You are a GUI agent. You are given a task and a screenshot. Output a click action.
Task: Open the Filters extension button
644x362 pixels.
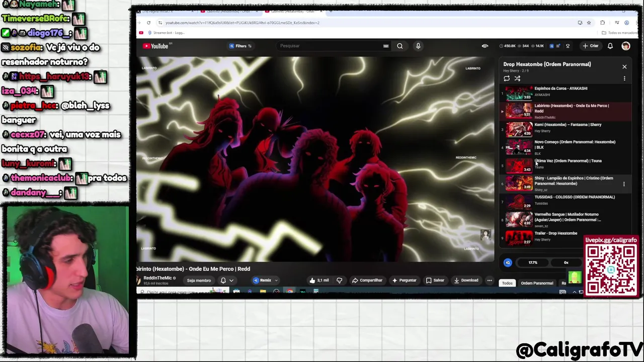pos(240,46)
